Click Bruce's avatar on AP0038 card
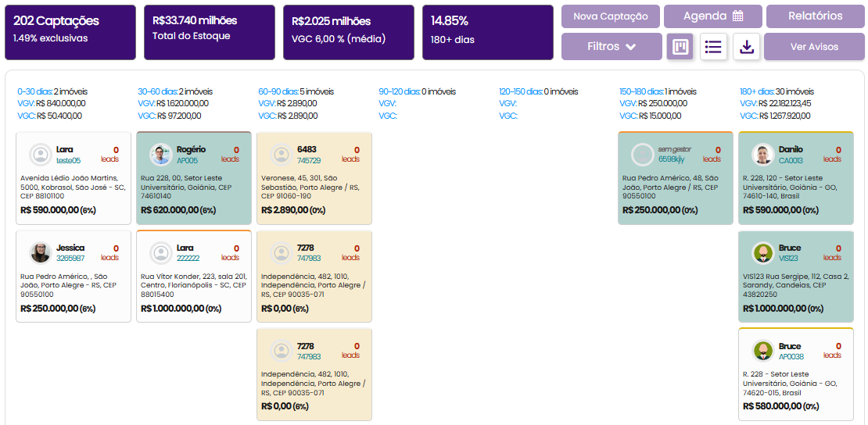Viewport: 868px width, 425px height. pyautogui.click(x=762, y=352)
